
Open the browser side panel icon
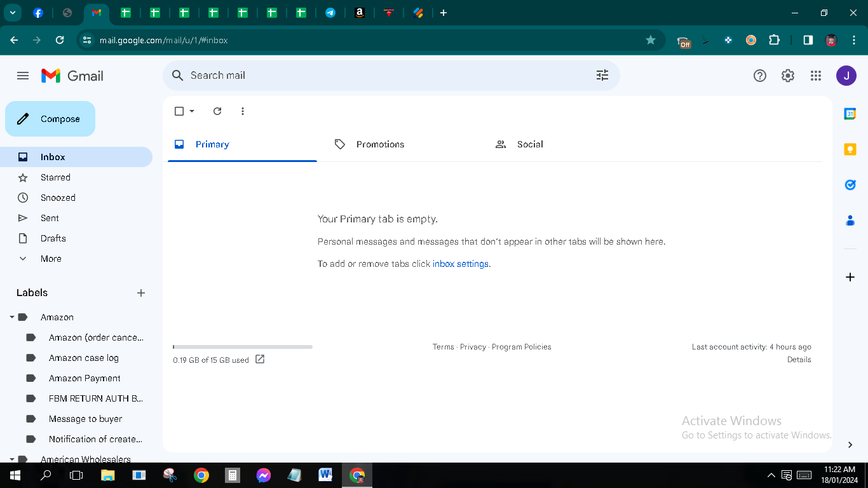point(808,40)
